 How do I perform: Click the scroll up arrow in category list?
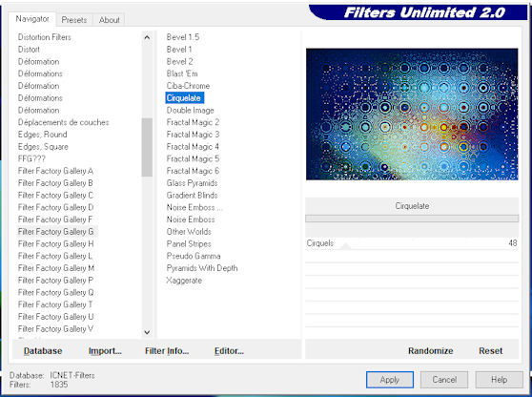147,37
